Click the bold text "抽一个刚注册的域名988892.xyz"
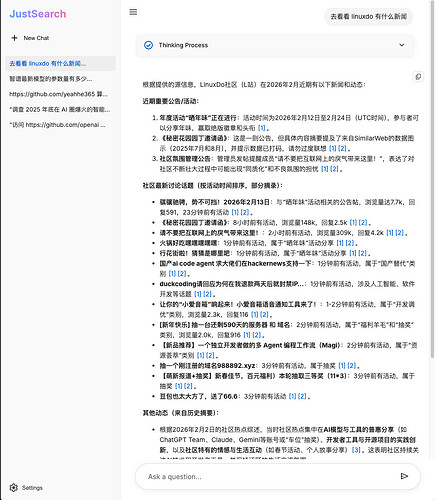This screenshot has width=435, height=500. pos(207,366)
